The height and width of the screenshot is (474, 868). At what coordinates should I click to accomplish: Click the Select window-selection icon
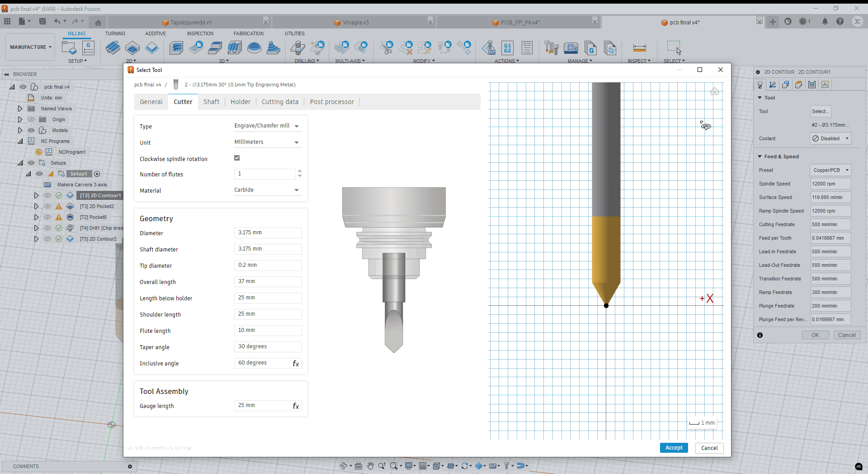pos(674,47)
